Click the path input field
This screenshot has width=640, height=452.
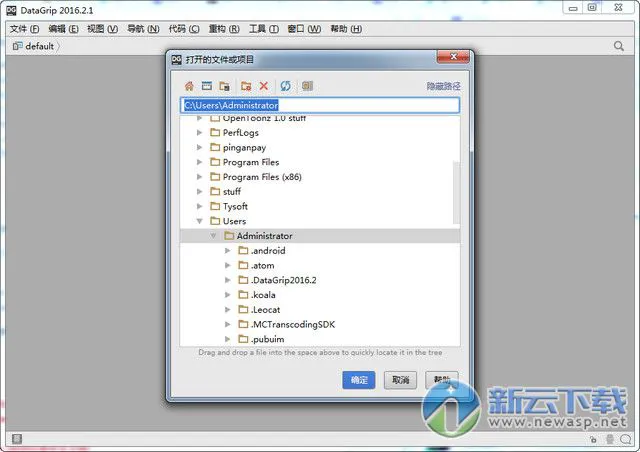coord(320,105)
